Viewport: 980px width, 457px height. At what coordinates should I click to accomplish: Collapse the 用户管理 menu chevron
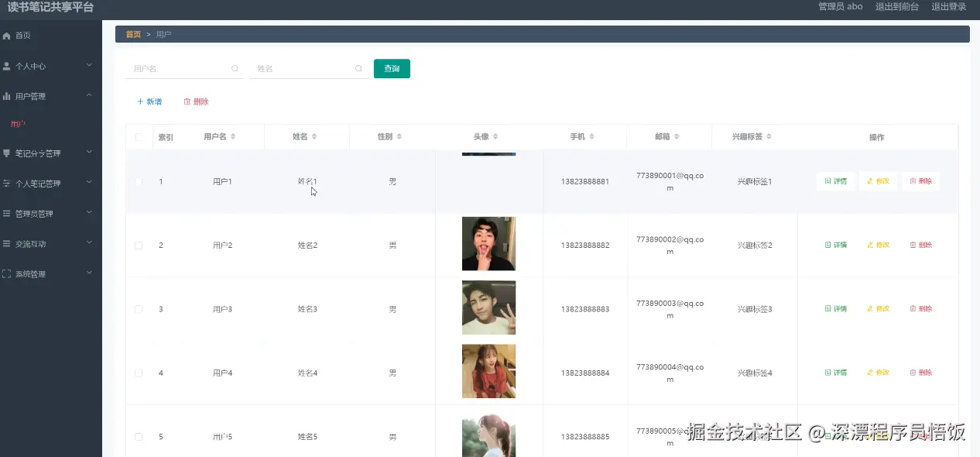coord(89,95)
